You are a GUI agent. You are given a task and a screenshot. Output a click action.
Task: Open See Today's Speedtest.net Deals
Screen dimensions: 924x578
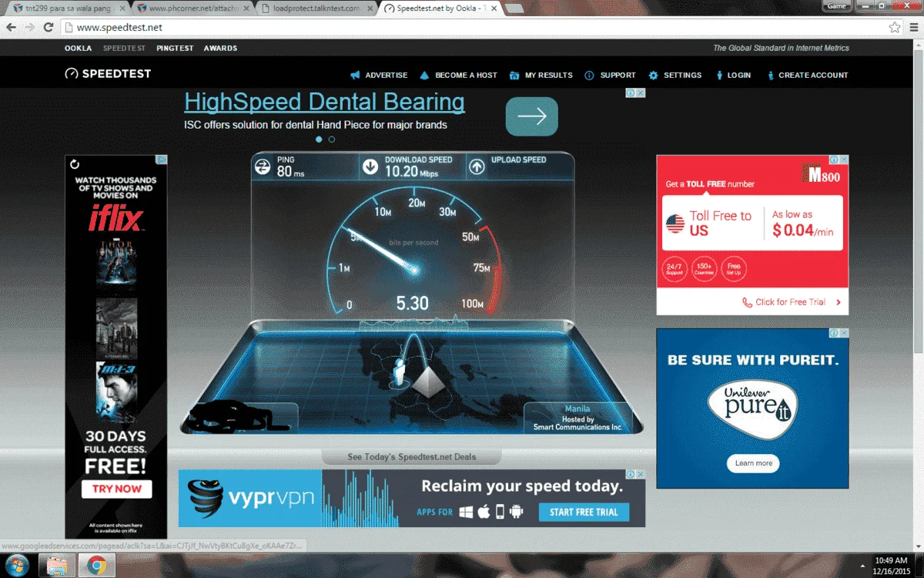[412, 457]
